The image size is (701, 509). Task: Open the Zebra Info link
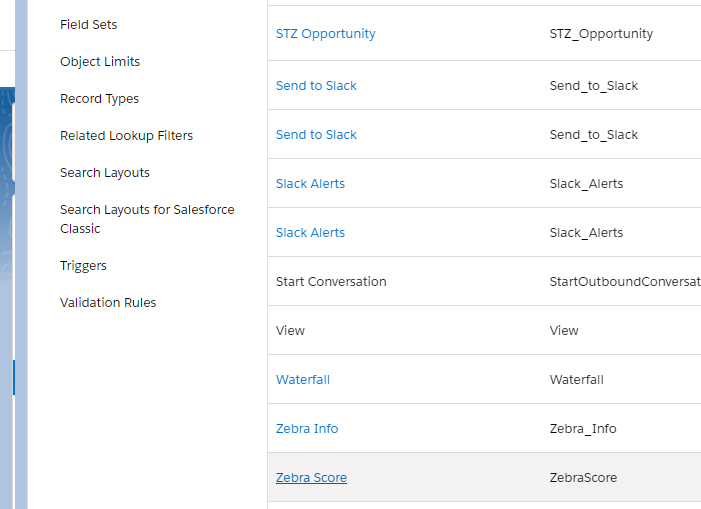[307, 429]
